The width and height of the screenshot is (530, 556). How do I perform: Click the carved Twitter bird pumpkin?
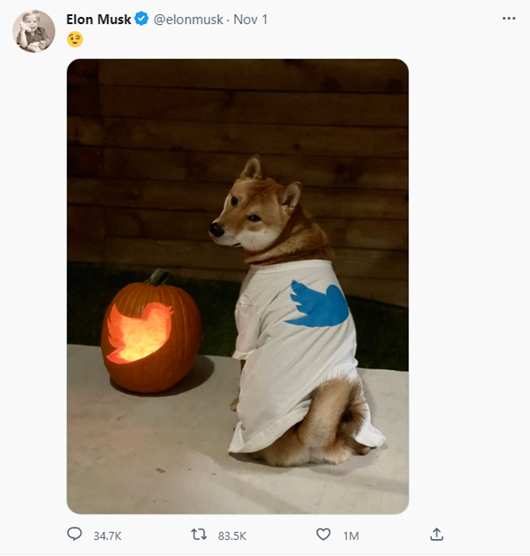click(151, 333)
